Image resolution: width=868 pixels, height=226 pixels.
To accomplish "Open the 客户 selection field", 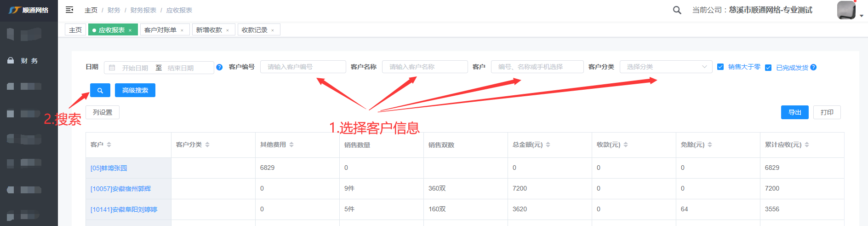I will [x=537, y=67].
